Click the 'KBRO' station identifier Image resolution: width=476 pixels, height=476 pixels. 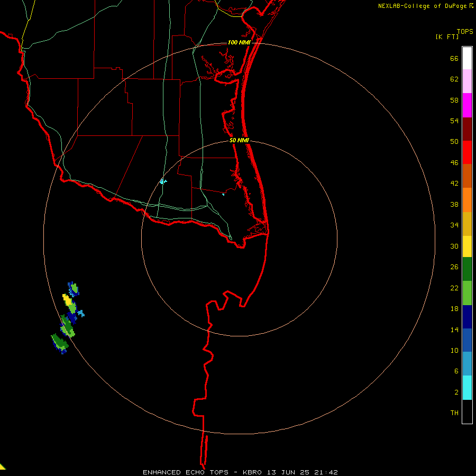[253, 472]
